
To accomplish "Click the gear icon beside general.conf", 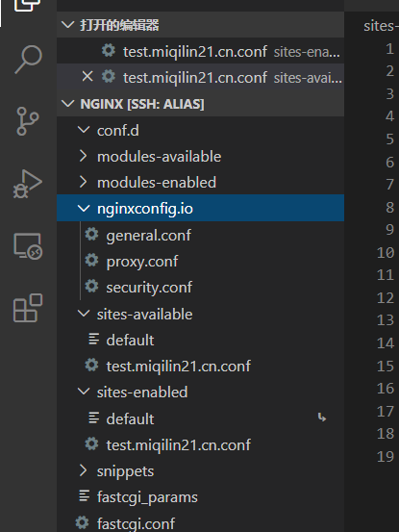I will (91, 234).
